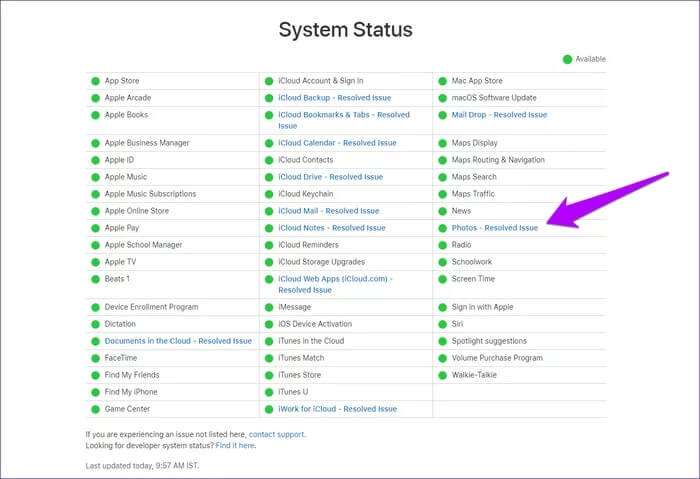Click iTunes in the Cloud text

(311, 341)
